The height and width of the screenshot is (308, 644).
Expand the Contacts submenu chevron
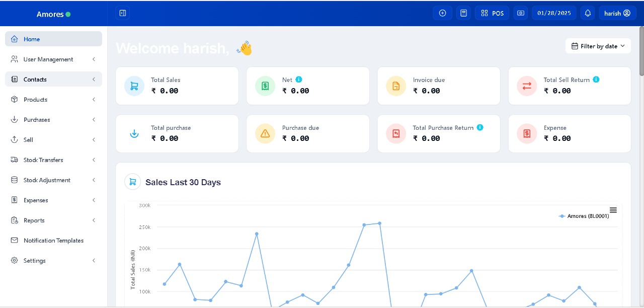point(94,79)
